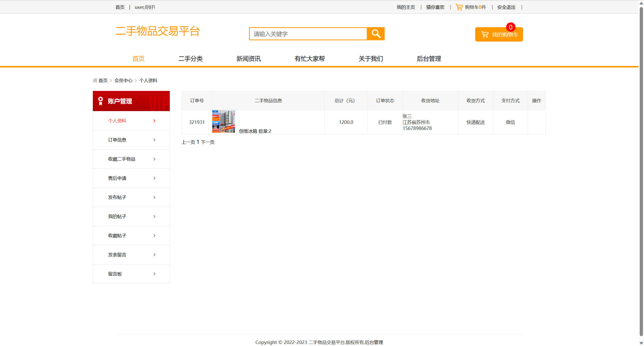Expand the 留言板 sidebar chevron

click(154, 274)
